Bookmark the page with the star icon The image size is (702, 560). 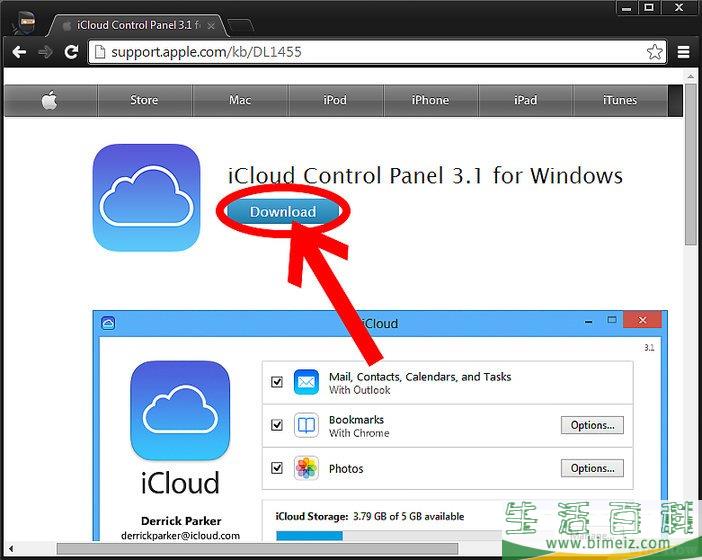655,52
